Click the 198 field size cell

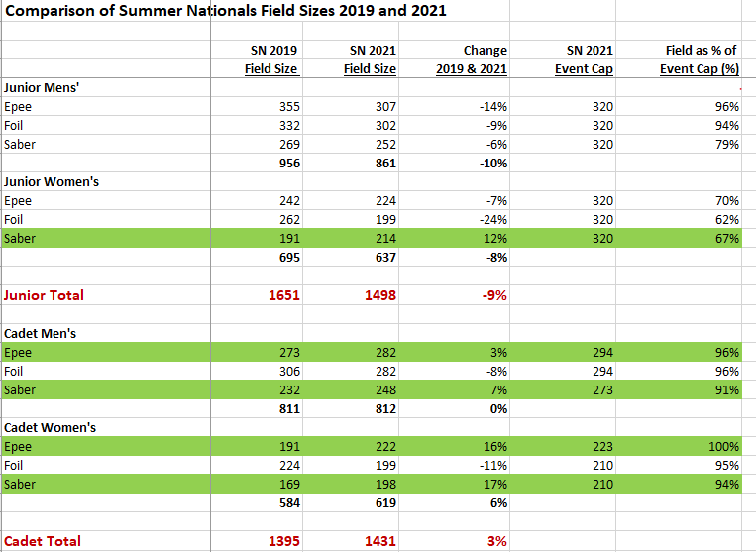(x=385, y=484)
